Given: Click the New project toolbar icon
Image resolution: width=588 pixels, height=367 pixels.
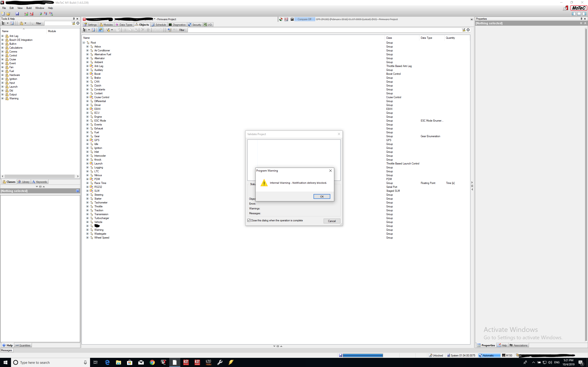Looking at the screenshot, I should click(x=3, y=14).
